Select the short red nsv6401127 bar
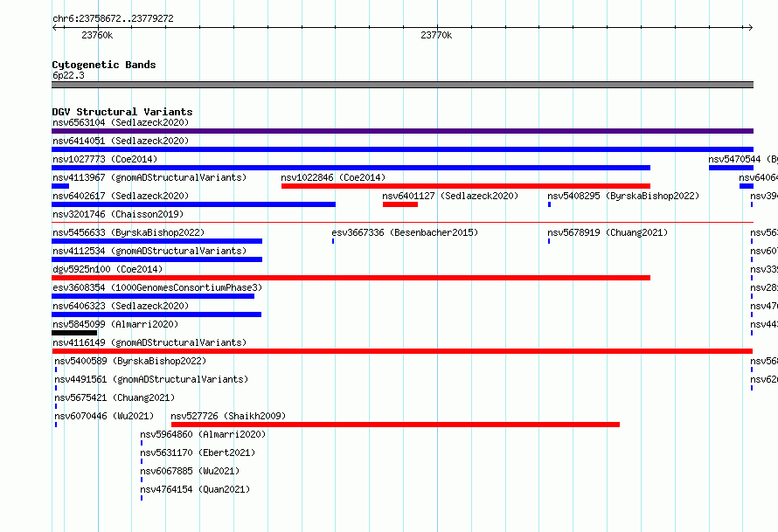Screen dimensions: 778x532 (399, 204)
